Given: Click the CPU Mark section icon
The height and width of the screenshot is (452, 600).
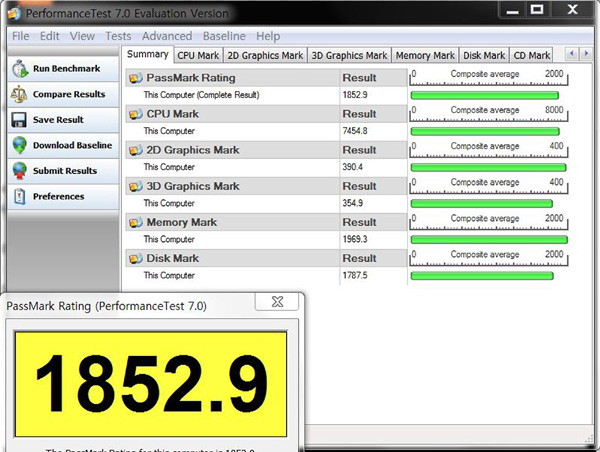Looking at the screenshot, I should tap(135, 114).
